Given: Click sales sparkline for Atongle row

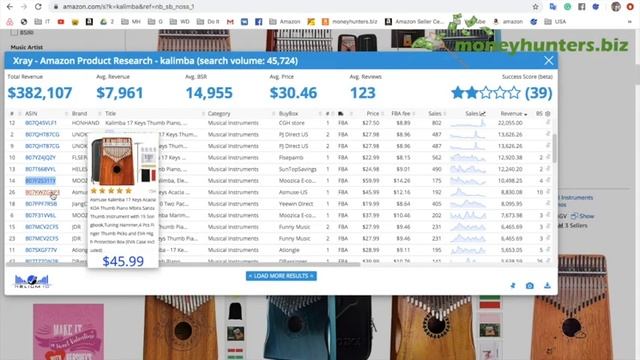Looking at the screenshot, I should point(468,249).
